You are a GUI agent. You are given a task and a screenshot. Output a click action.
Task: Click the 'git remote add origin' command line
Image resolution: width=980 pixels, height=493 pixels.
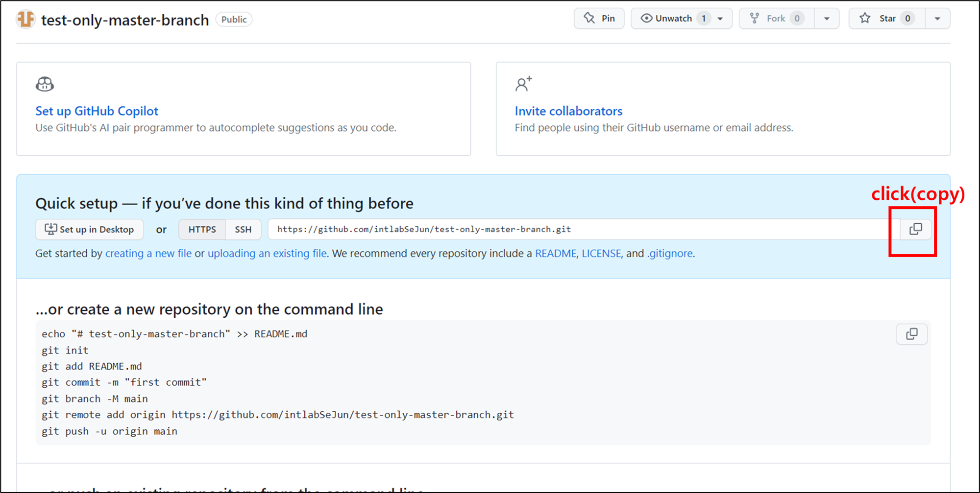(278, 415)
